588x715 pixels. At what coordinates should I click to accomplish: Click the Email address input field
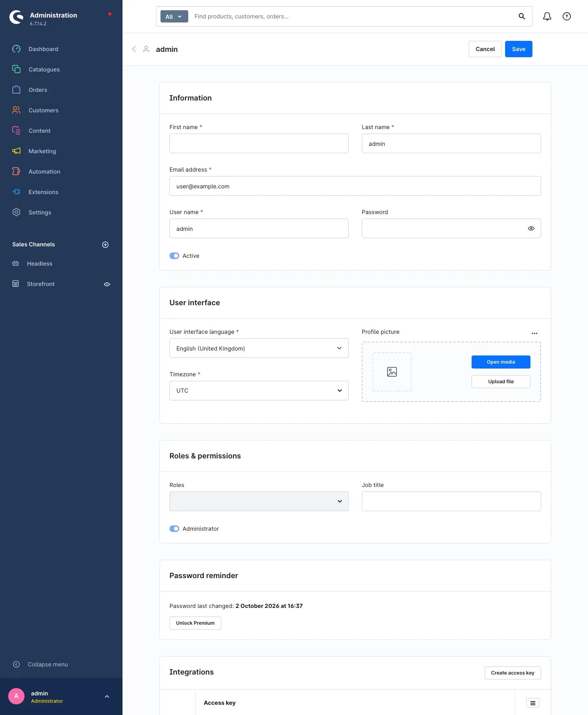pos(355,186)
